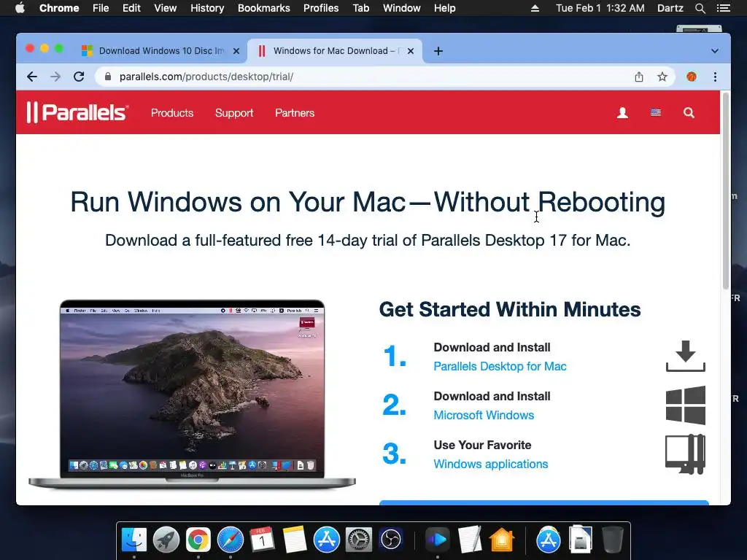
Task: Open the Products navigation menu
Action: click(172, 113)
